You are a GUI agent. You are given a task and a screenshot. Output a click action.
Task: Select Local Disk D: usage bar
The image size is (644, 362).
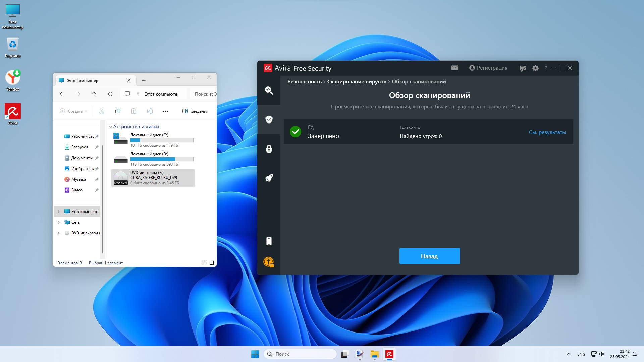tap(162, 159)
